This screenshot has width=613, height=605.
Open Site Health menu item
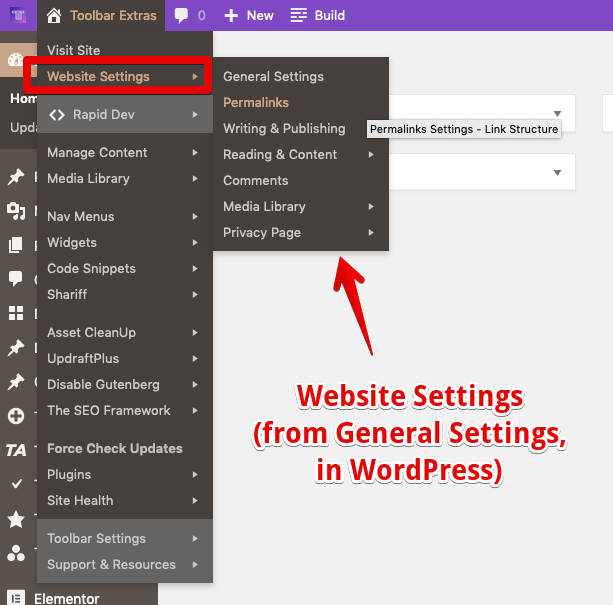[80, 500]
